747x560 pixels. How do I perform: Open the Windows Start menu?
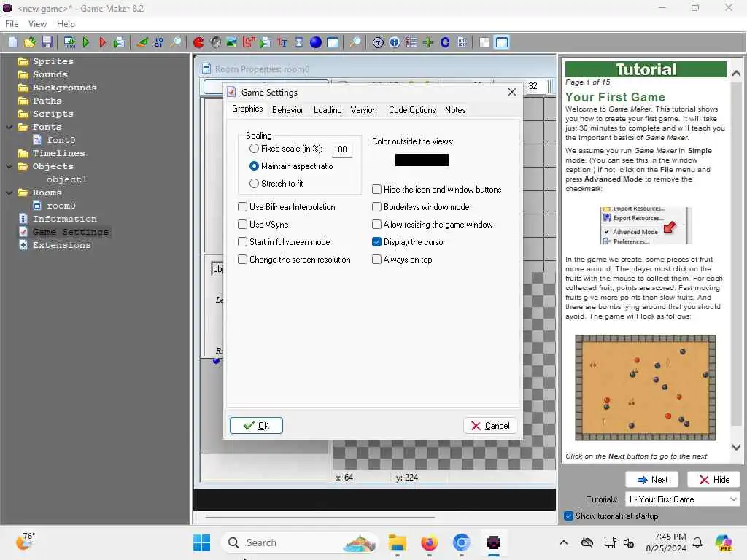201,542
